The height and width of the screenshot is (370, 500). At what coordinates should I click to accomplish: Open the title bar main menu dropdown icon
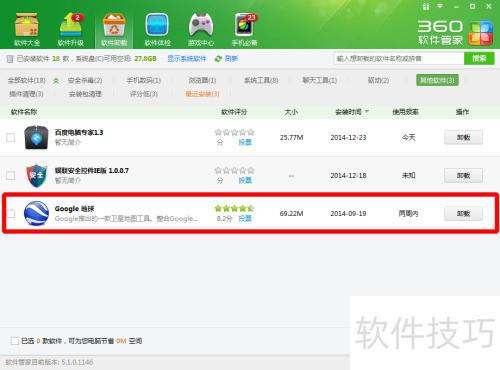click(x=440, y=6)
